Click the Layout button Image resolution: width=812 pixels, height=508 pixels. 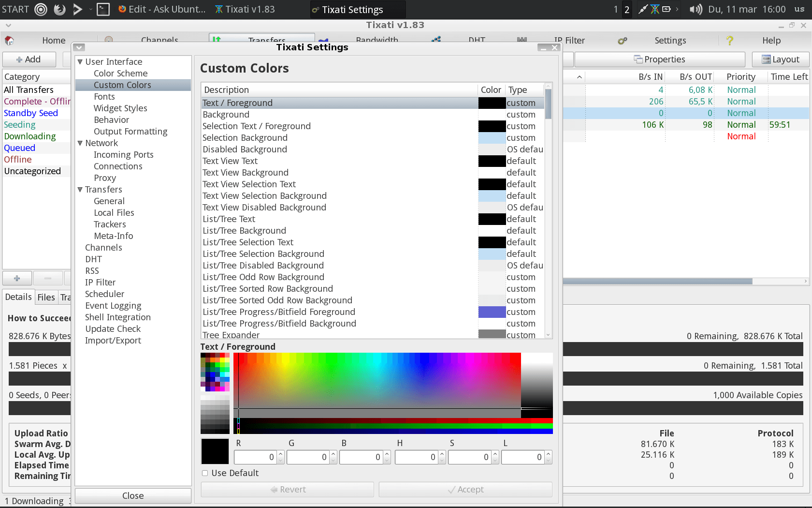point(781,60)
